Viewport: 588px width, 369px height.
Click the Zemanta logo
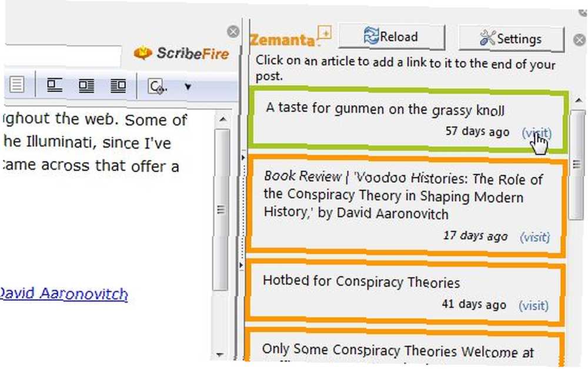[x=290, y=36]
